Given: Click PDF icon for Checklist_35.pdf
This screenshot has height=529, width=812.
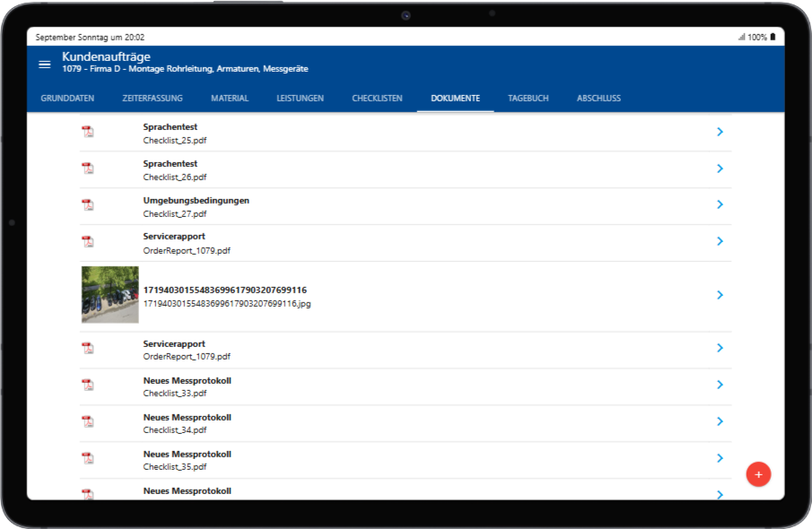Looking at the screenshot, I should click(x=88, y=459).
